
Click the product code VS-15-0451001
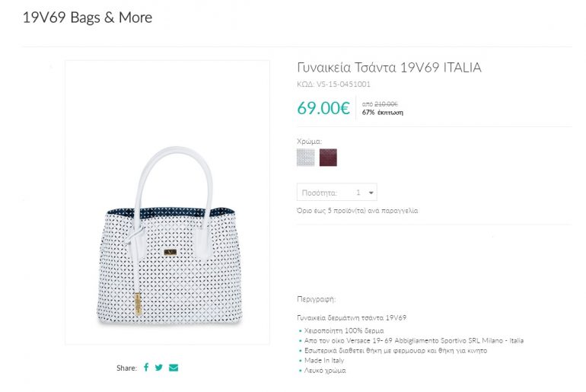pos(334,84)
